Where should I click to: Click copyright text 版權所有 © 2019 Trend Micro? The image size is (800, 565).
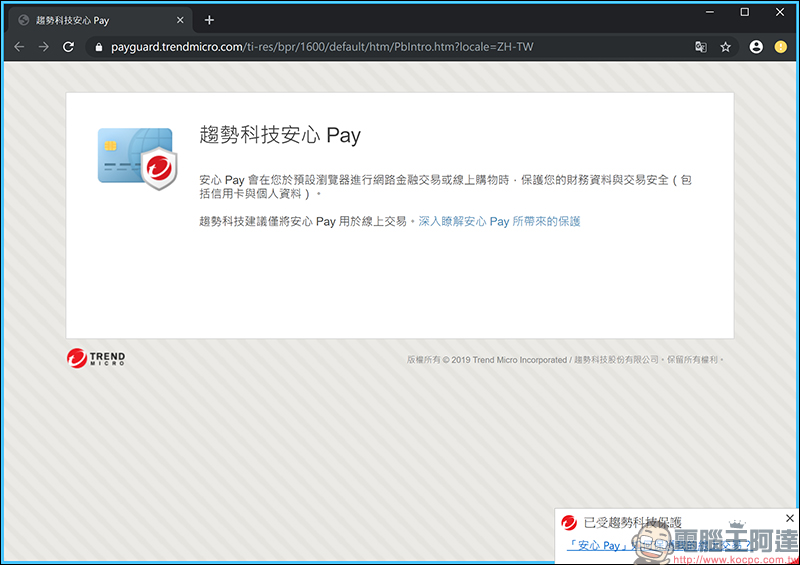[x=565, y=360]
